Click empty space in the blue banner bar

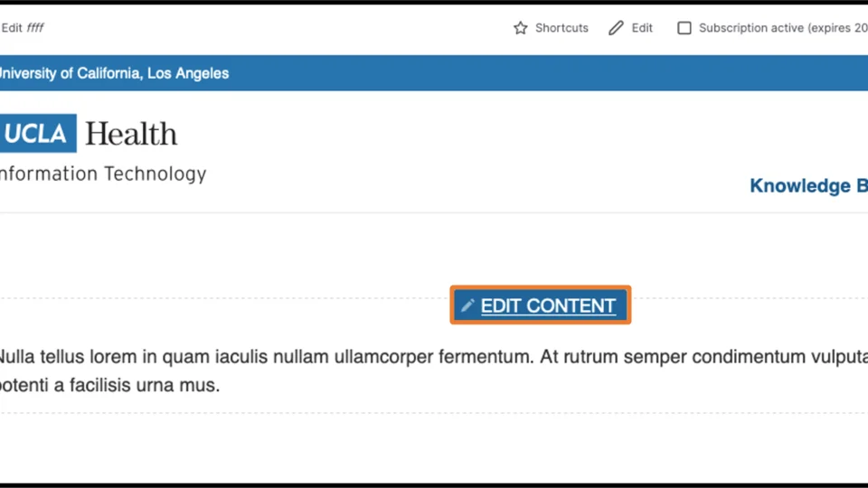coord(542,73)
